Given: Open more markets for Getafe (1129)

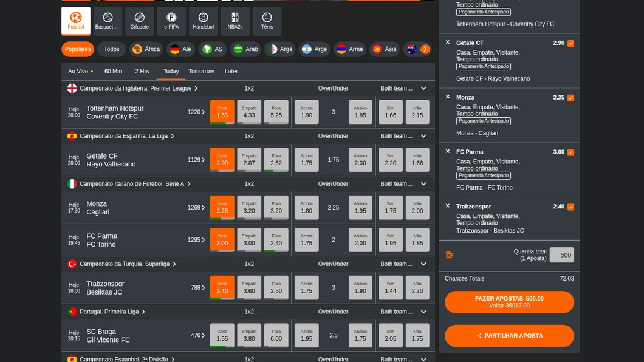Looking at the screenshot, I should click(196, 160).
